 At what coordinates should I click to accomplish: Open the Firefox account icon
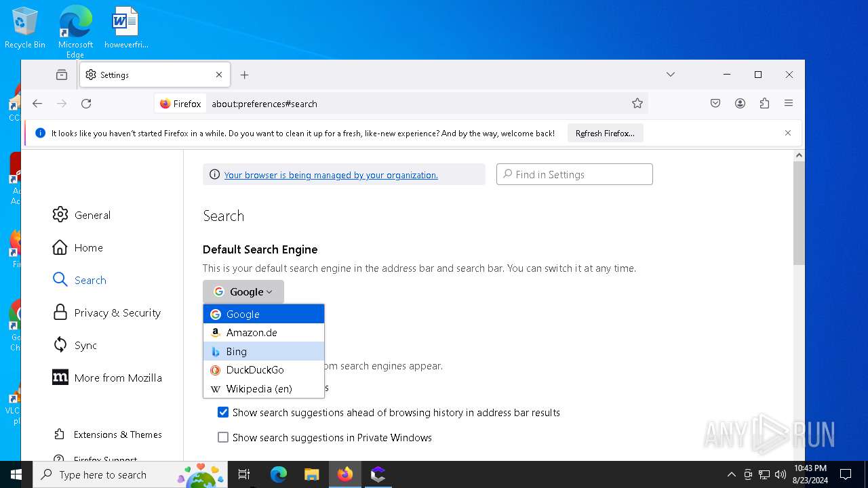click(740, 104)
